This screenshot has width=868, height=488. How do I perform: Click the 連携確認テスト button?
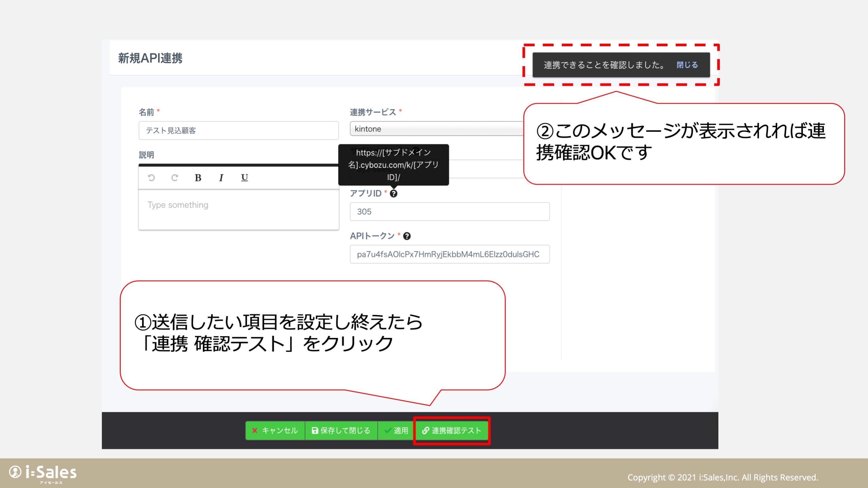tap(452, 430)
